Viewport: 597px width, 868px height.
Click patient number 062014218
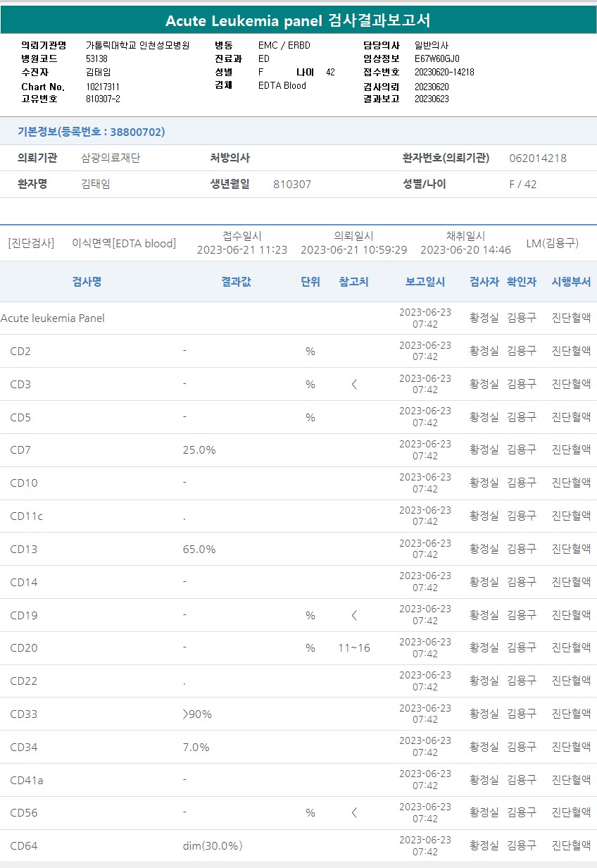pyautogui.click(x=538, y=158)
